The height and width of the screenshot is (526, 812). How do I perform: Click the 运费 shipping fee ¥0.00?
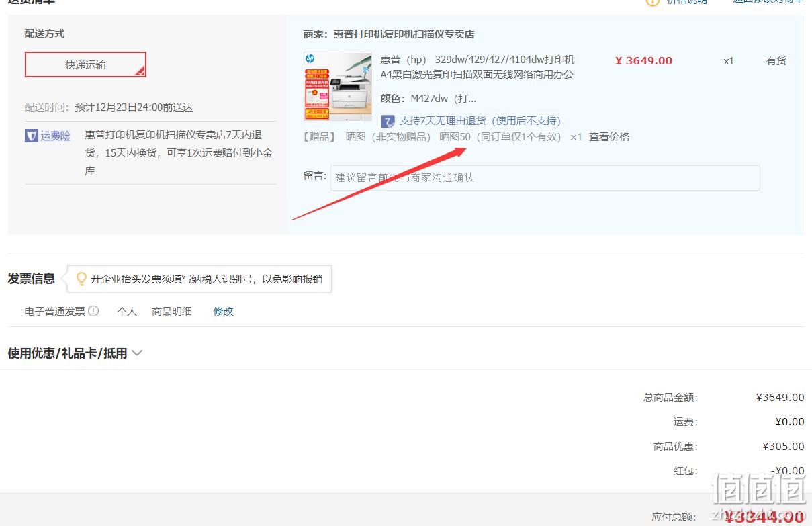pos(789,422)
